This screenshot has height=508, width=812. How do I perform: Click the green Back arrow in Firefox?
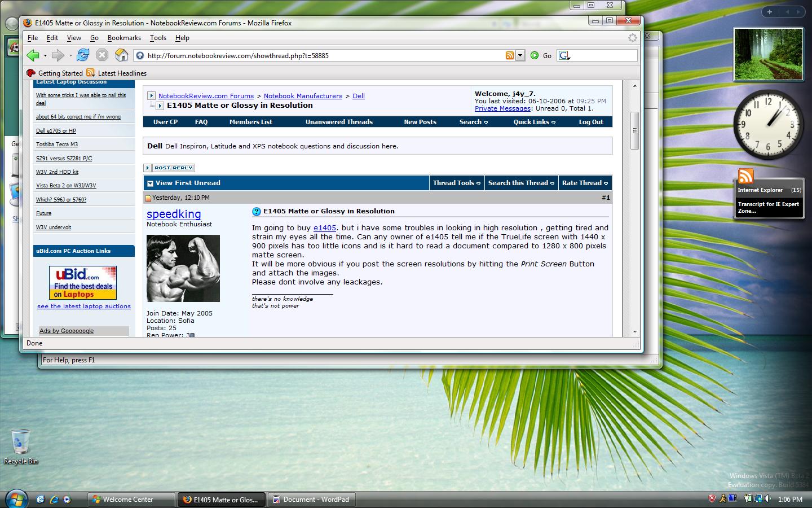pyautogui.click(x=33, y=55)
